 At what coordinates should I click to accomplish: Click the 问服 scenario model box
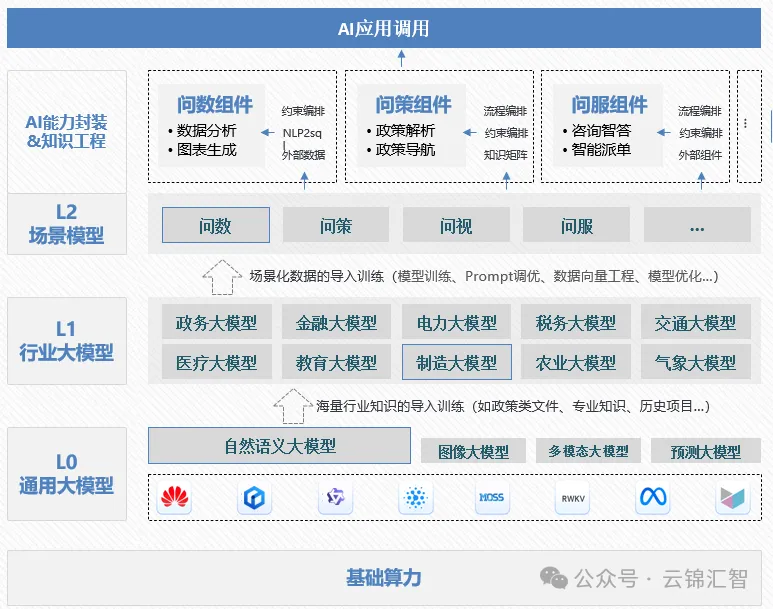[x=576, y=226]
